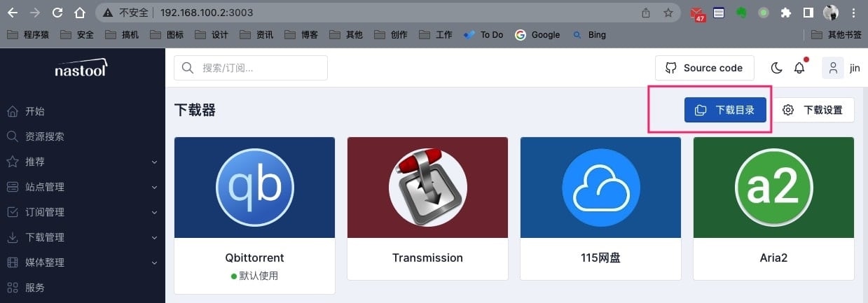Go back with browser back arrow
This screenshot has width=868, height=303.
(12, 13)
